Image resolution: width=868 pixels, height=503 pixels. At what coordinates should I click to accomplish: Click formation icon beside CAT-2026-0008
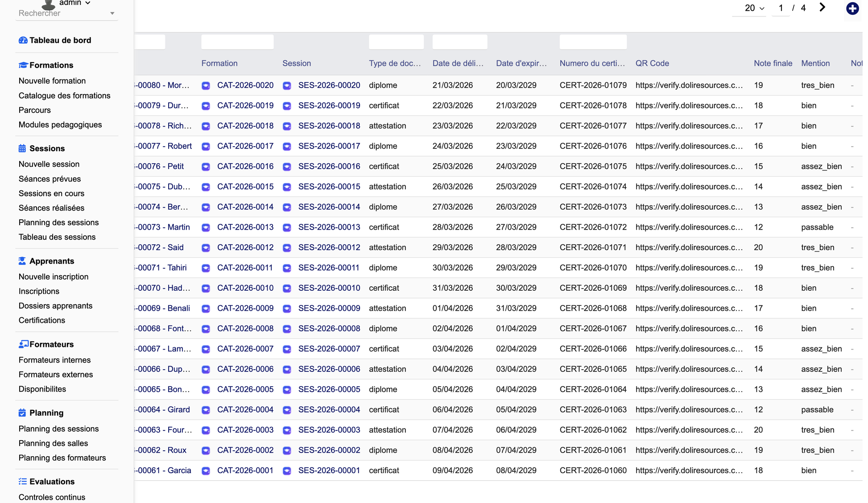(206, 329)
